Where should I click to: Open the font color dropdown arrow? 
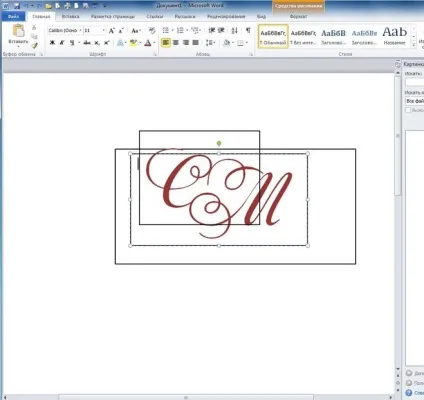pyautogui.click(x=154, y=43)
